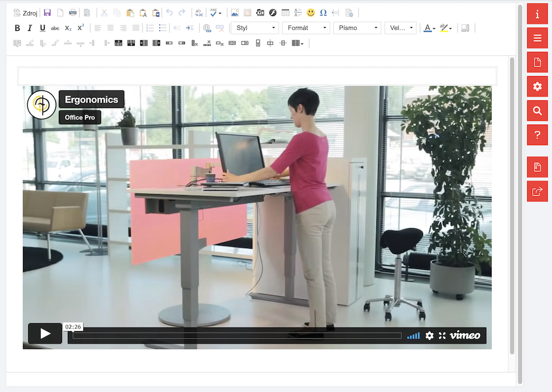Toggle italic formatting
Viewport: 552px width, 392px height.
click(30, 28)
